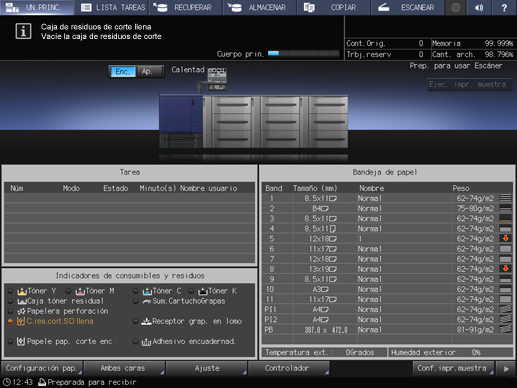Click Adhesivo encuadernad. icon
Image resolution: width=517 pixels, height=388 pixels.
click(146, 342)
